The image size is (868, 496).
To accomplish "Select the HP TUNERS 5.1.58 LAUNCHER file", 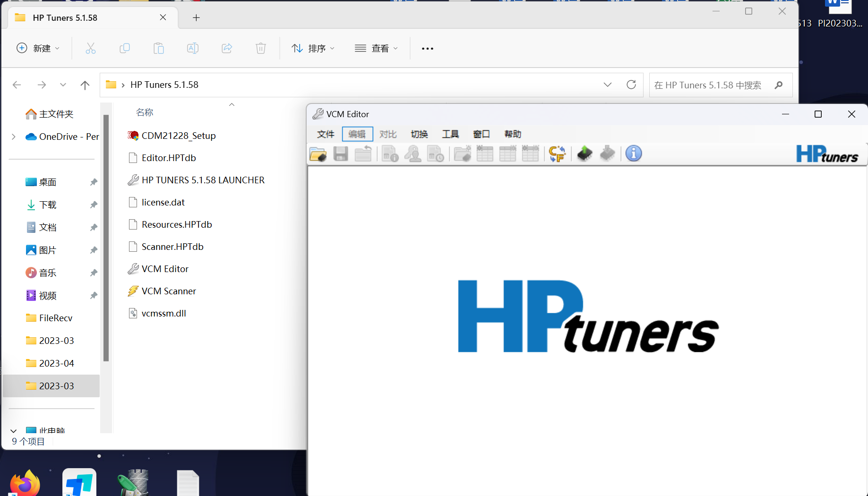I will 203,180.
